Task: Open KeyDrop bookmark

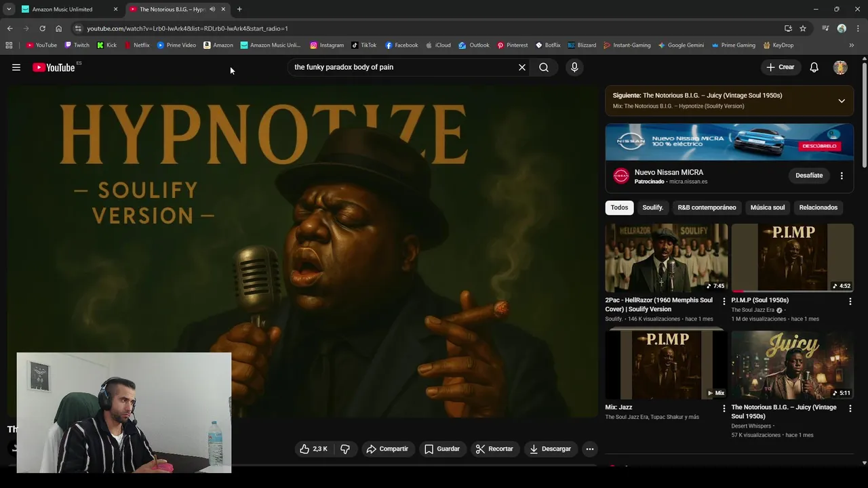Action: tap(778, 45)
